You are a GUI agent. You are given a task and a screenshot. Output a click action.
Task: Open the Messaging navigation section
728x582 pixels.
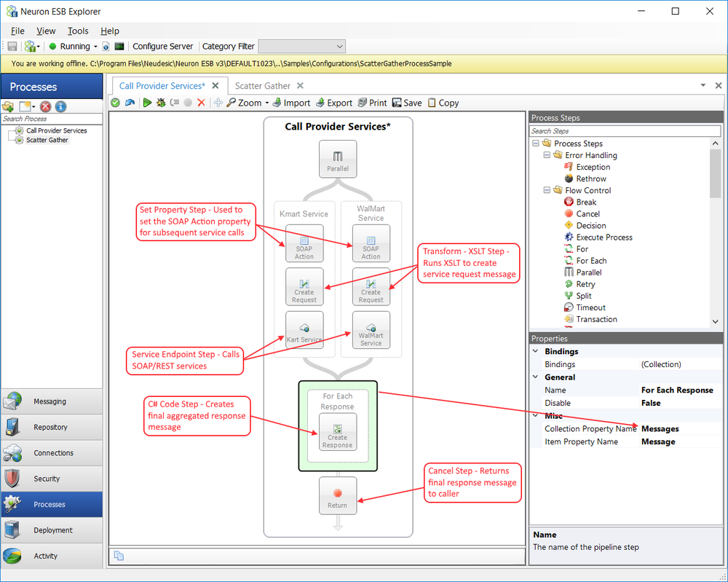[x=52, y=401]
